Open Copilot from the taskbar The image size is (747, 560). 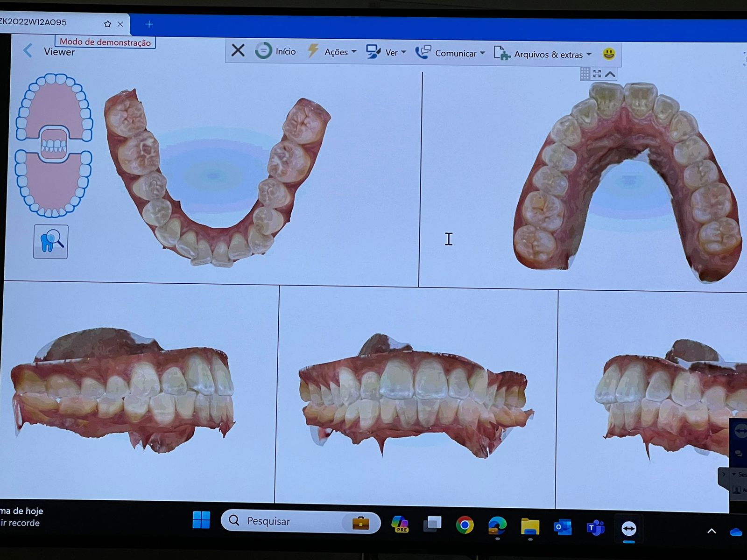click(400, 524)
